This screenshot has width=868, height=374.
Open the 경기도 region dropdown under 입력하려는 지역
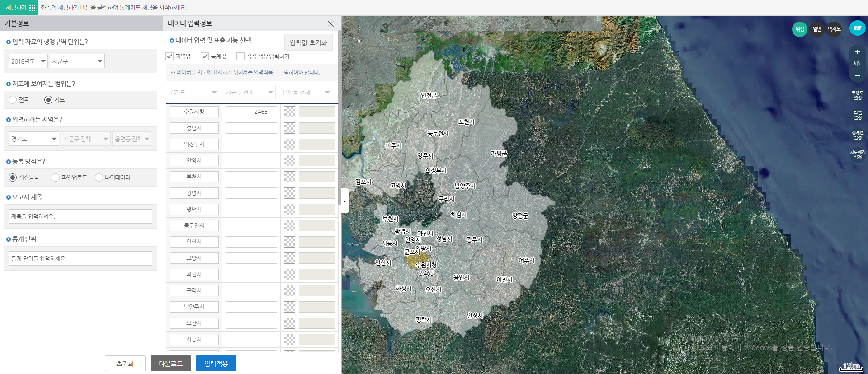(33, 139)
